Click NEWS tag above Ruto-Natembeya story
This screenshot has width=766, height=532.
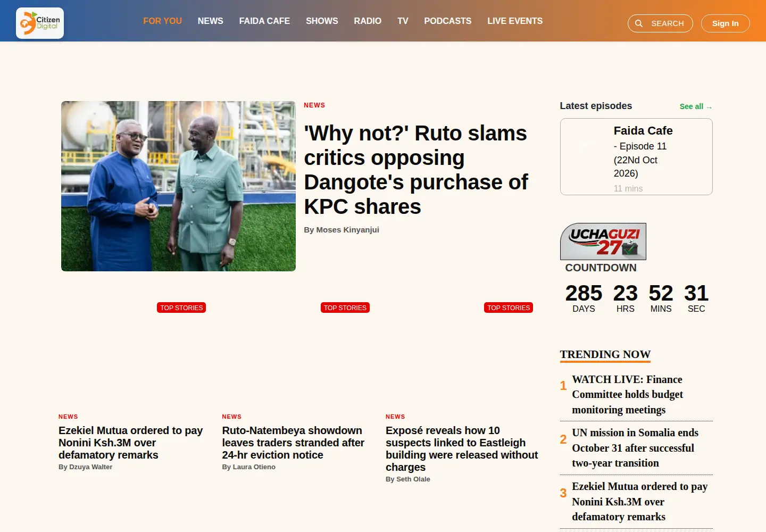[x=232, y=417]
